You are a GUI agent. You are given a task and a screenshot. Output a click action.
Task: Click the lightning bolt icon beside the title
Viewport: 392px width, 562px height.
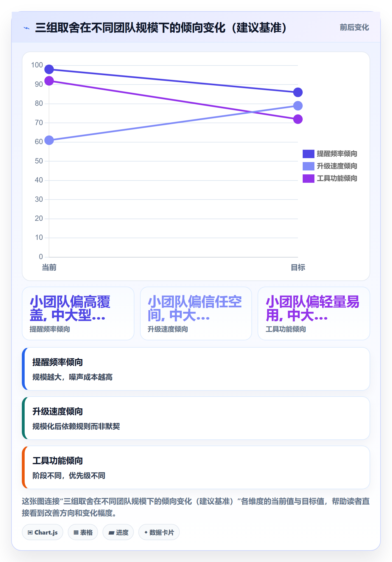click(27, 28)
